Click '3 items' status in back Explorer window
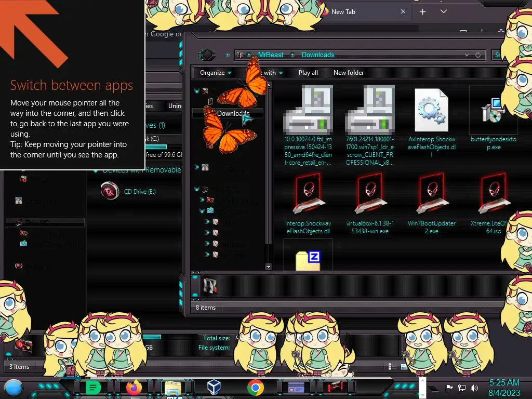 (x=19, y=367)
